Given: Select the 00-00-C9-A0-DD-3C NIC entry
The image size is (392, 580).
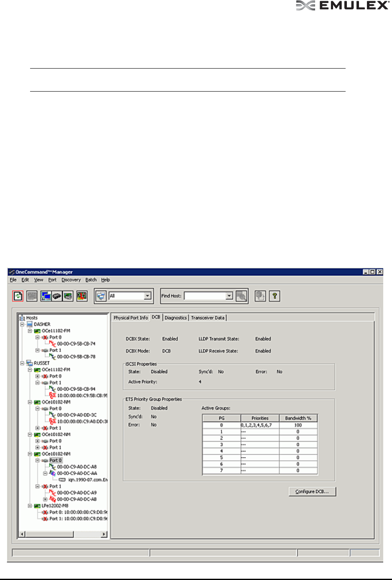Looking at the screenshot, I should (77, 415).
